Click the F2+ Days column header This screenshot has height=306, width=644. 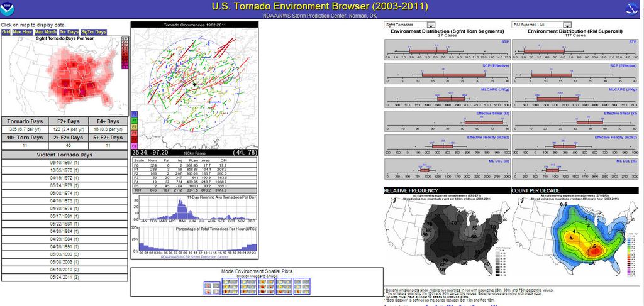[x=69, y=121]
